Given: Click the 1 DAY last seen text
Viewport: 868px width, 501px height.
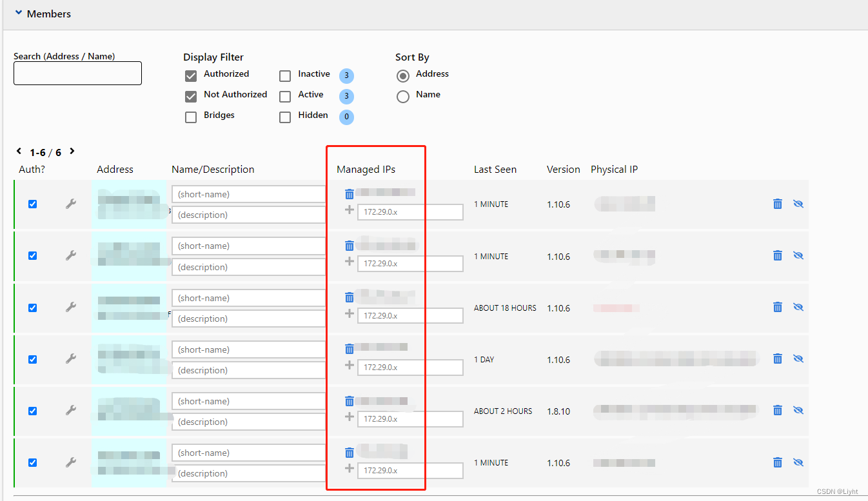Looking at the screenshot, I should (484, 360).
